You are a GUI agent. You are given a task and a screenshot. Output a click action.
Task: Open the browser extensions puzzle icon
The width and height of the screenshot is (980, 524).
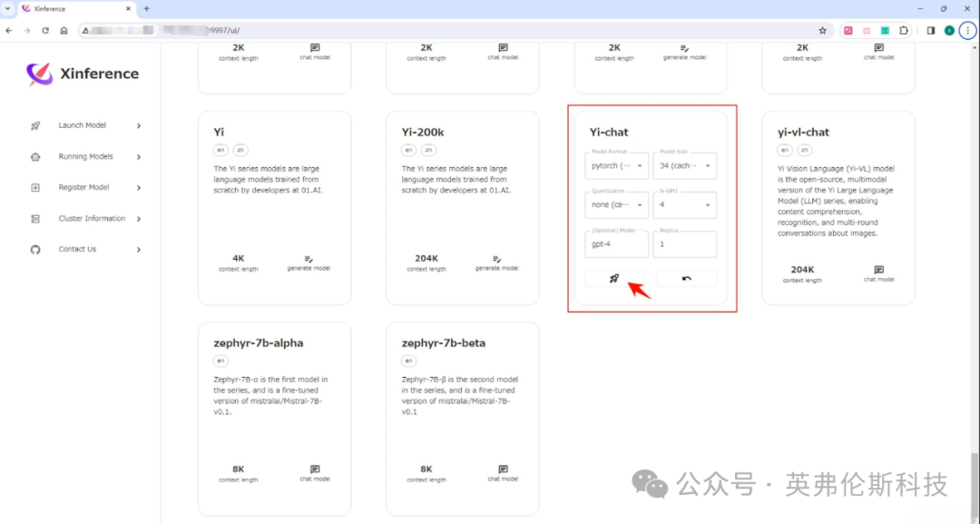point(904,30)
